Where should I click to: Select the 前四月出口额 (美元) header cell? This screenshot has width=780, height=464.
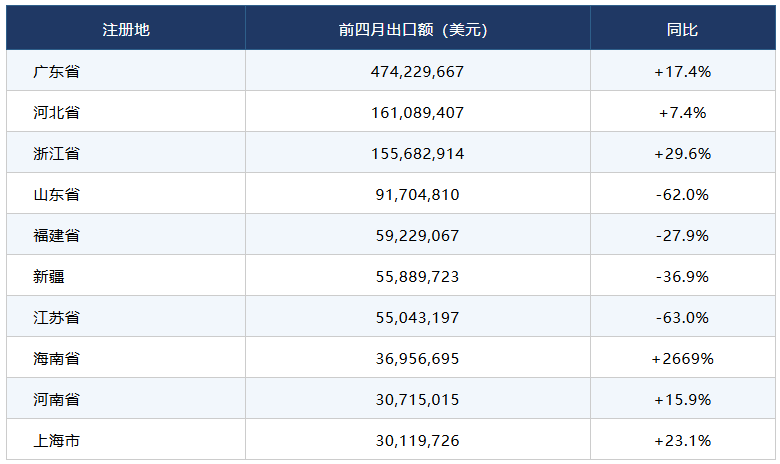tap(417, 30)
